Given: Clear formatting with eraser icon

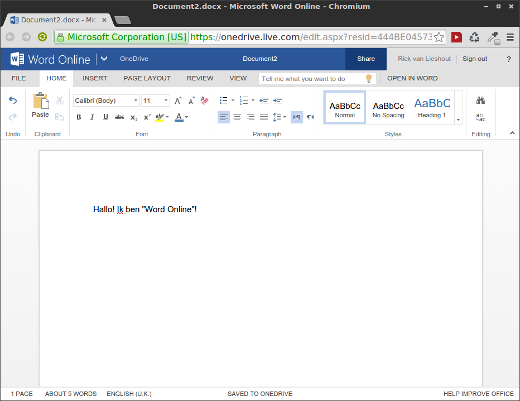Looking at the screenshot, I should pyautogui.click(x=204, y=100).
